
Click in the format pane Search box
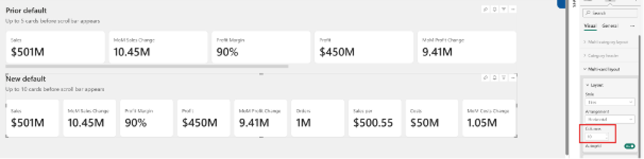click(x=610, y=13)
